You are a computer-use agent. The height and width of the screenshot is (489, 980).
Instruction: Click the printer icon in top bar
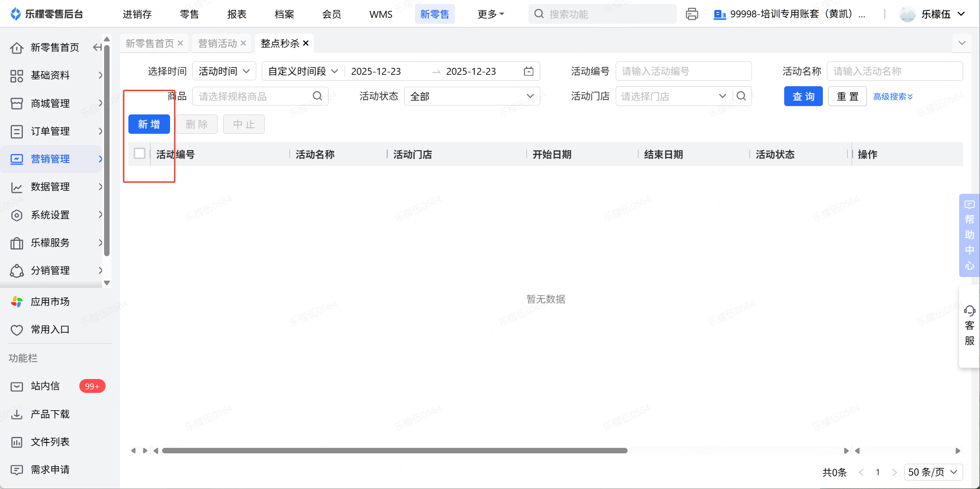click(x=692, y=14)
